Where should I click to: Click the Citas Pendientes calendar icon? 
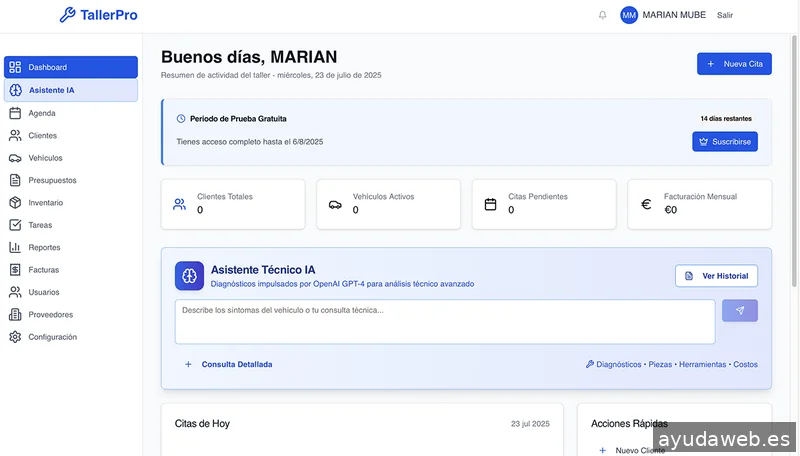(490, 205)
